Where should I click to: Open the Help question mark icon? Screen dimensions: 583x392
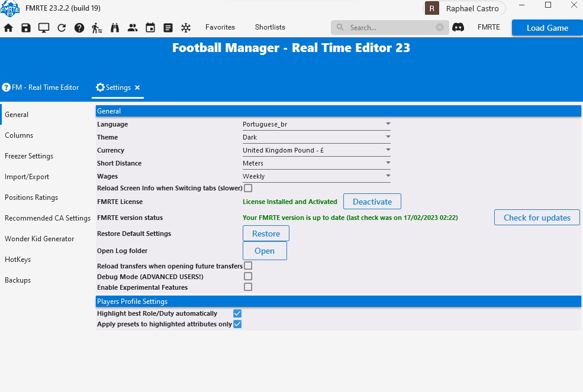pyautogui.click(x=79, y=28)
